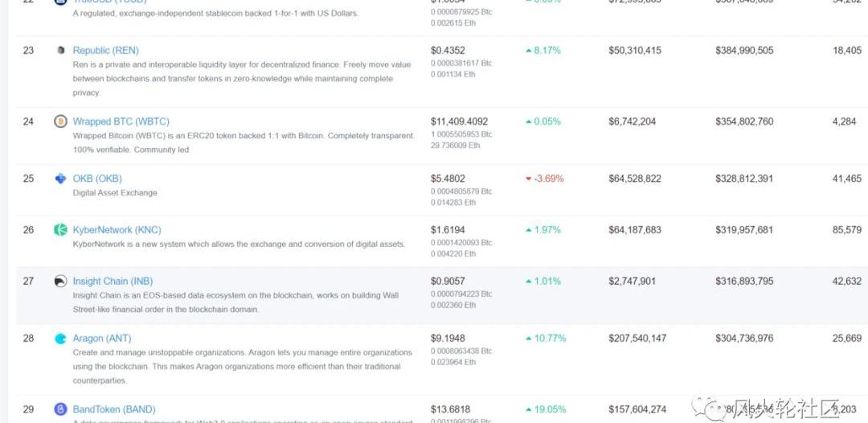
Task: Open the KyberNetwork (KNC) token link
Action: click(117, 230)
